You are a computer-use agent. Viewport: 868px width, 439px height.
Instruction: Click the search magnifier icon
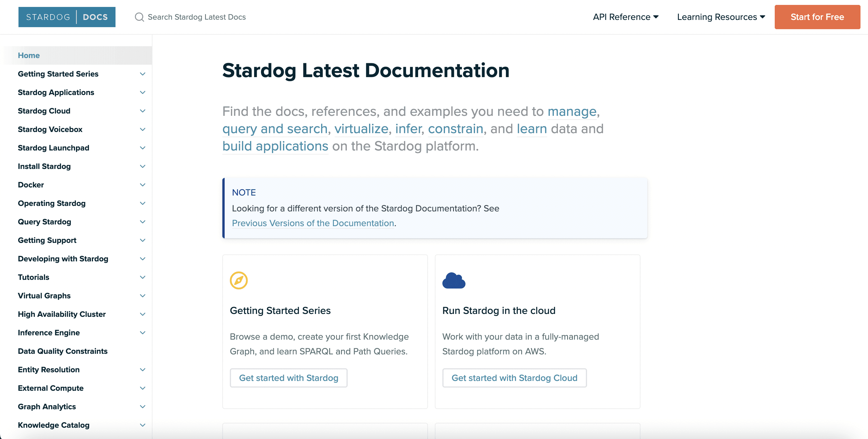coord(139,17)
